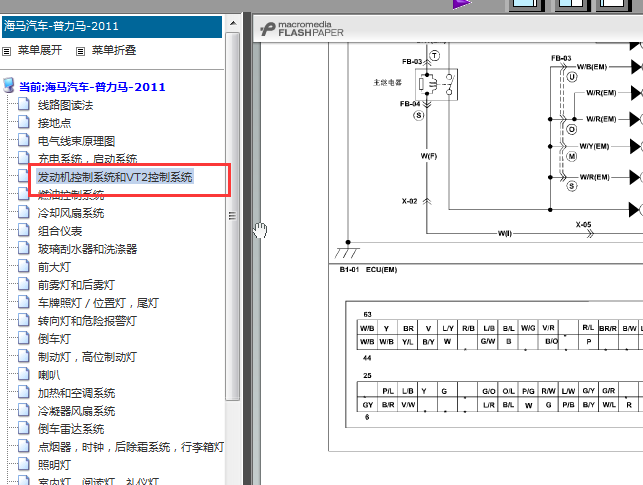This screenshot has width=643, height=485.
Task: Click the page icon next to 照明灯
Action: point(24,464)
